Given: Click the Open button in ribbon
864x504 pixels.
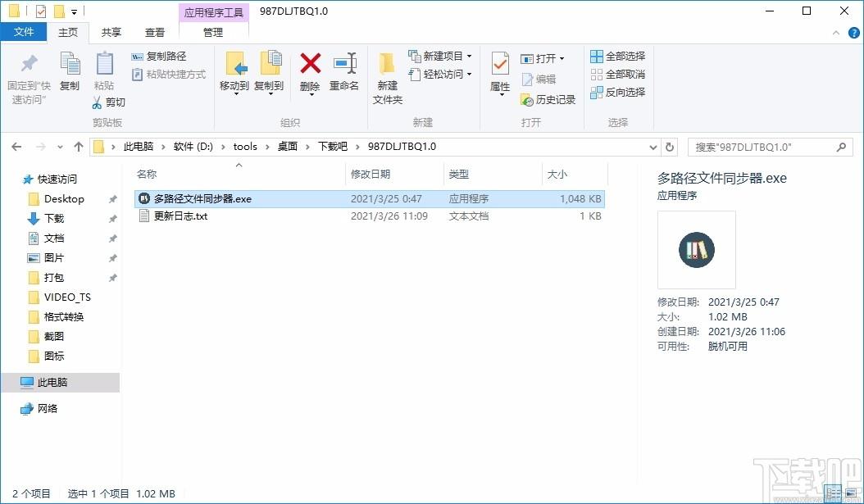Looking at the screenshot, I should point(543,58).
